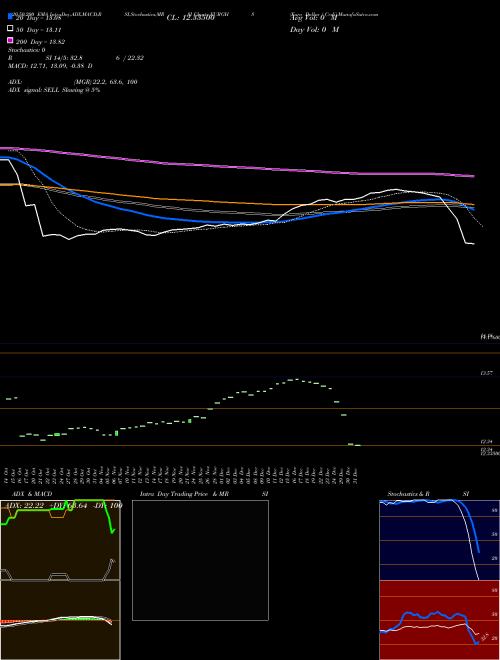Click the ADX chart with green line
This screenshot has width=500, height=660.
(60, 540)
